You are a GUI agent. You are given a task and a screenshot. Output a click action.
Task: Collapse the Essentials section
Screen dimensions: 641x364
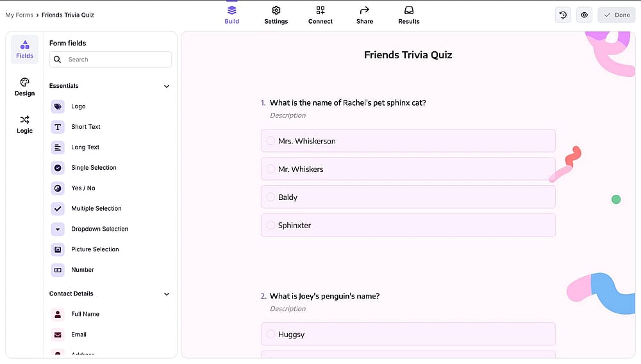pyautogui.click(x=167, y=87)
